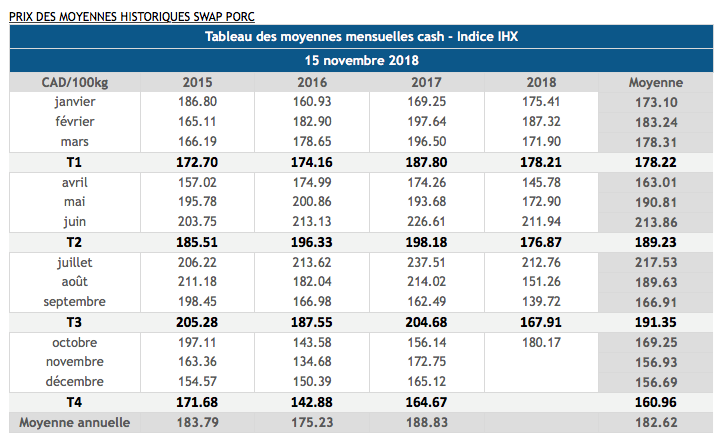Screen dimensions: 725x445
Task: Click the T4 quarter row label
Action: click(74, 402)
